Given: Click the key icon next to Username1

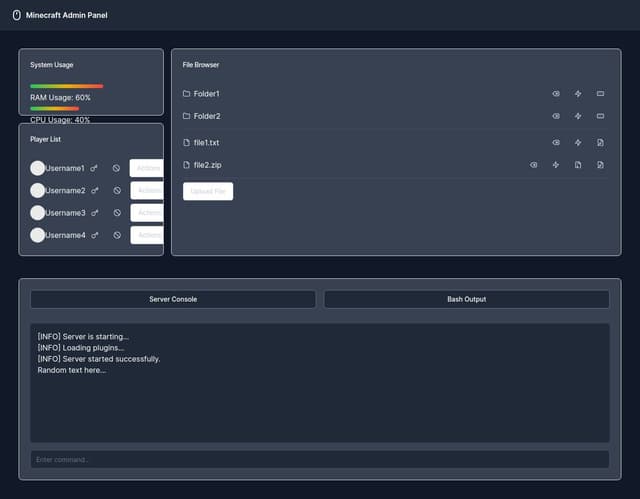Looking at the screenshot, I should 94,168.
